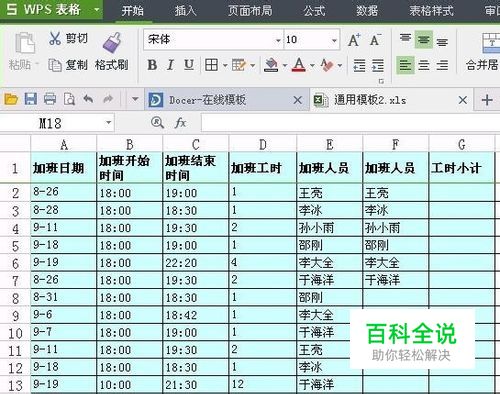Decrease font size with A- icon
500x394 pixels.
[x=376, y=40]
